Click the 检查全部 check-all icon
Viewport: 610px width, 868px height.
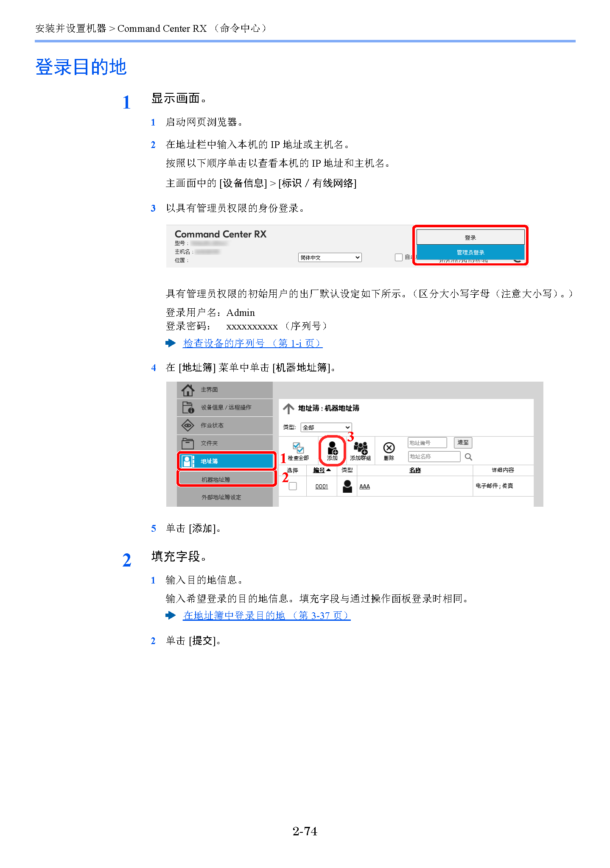(x=298, y=447)
